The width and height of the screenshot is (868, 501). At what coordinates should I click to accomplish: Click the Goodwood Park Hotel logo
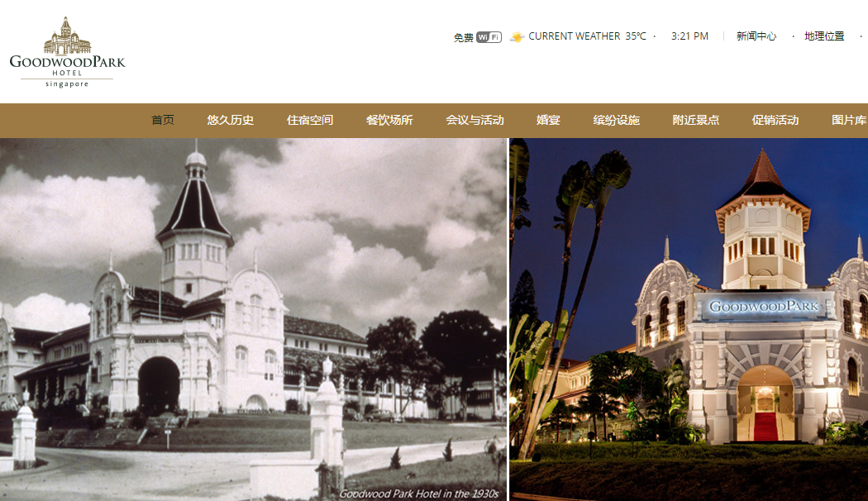tap(68, 52)
